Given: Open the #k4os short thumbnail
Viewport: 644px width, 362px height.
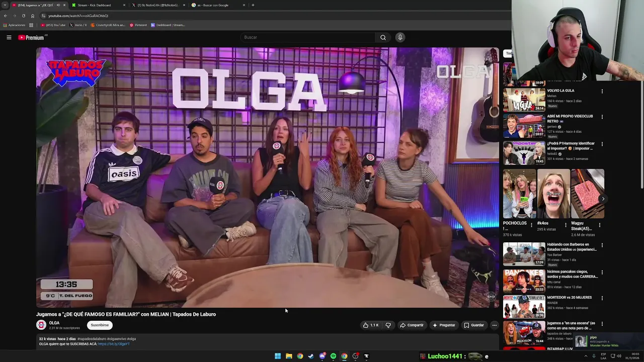Looking at the screenshot, I should tap(553, 194).
